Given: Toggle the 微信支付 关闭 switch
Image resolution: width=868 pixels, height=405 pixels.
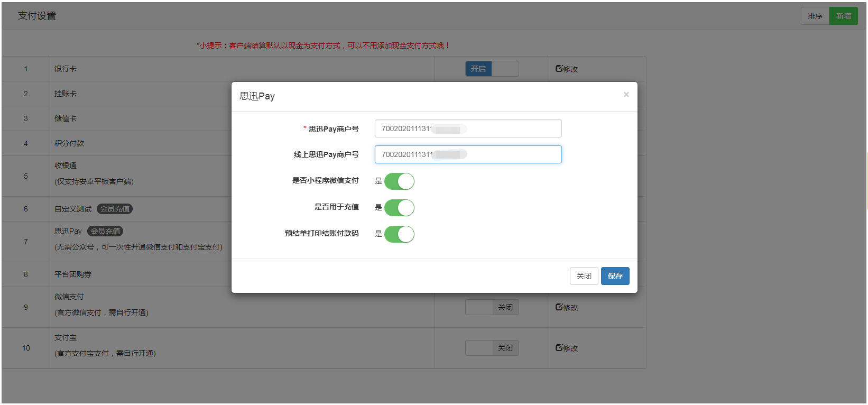Looking at the screenshot, I should (492, 307).
